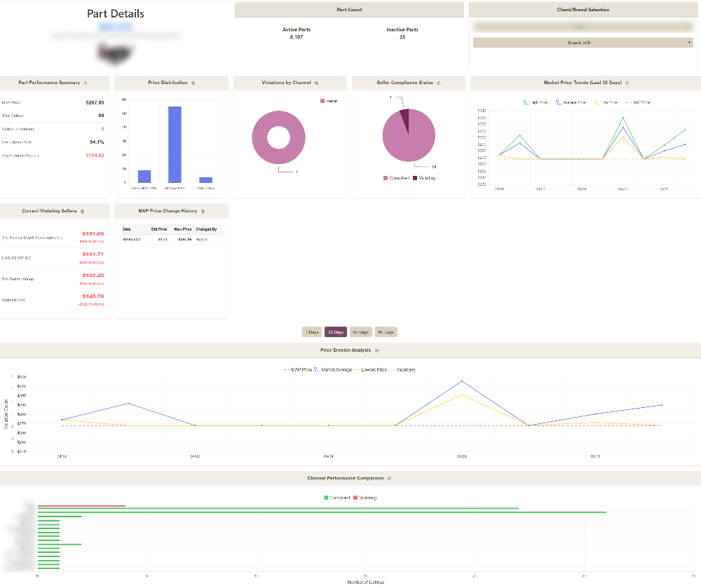Toggle High Price series in Market Price Trends legend

[x=535, y=102]
